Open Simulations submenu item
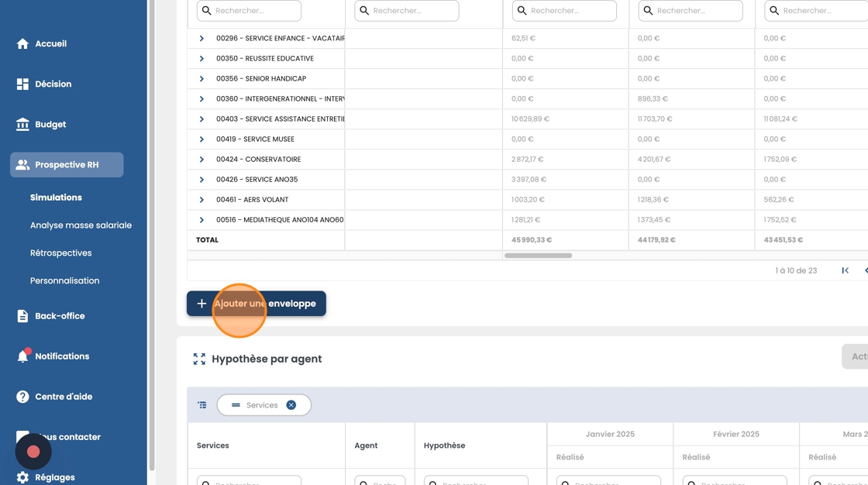The width and height of the screenshot is (868, 485). click(56, 198)
